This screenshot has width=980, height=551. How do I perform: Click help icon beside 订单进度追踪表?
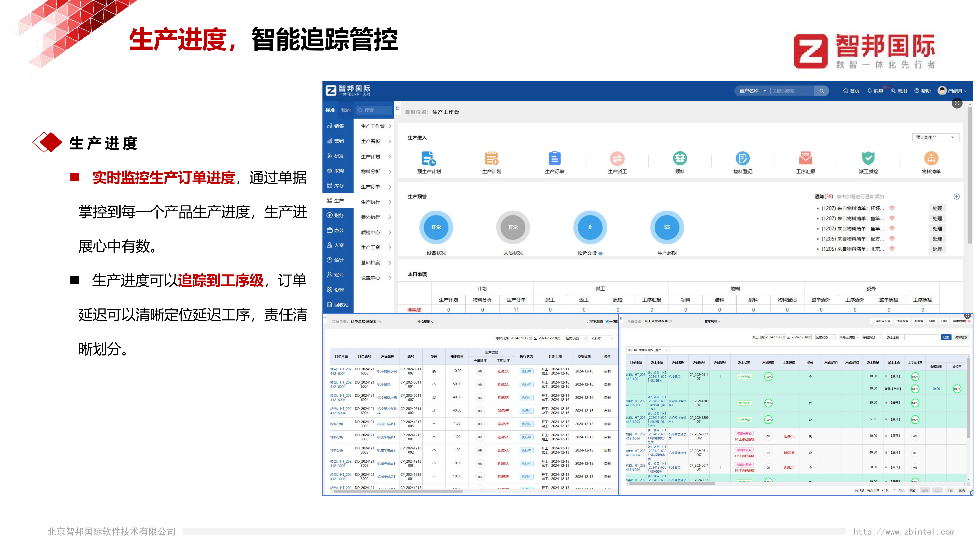tap(379, 322)
